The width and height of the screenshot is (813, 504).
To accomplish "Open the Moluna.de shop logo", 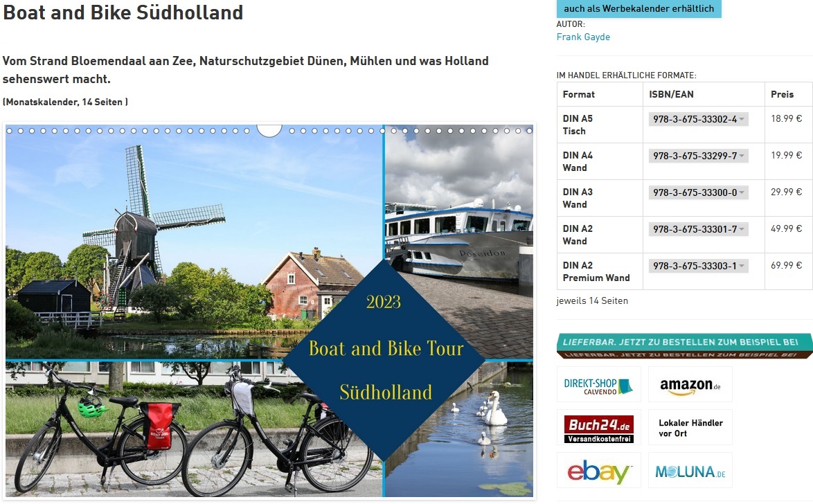I will point(690,470).
